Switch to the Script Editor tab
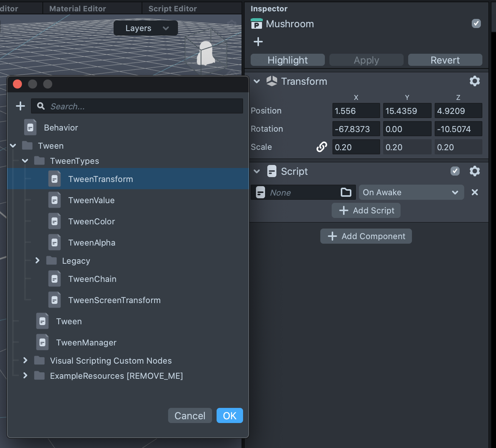Image resolution: width=496 pixels, height=448 pixels. [173, 9]
